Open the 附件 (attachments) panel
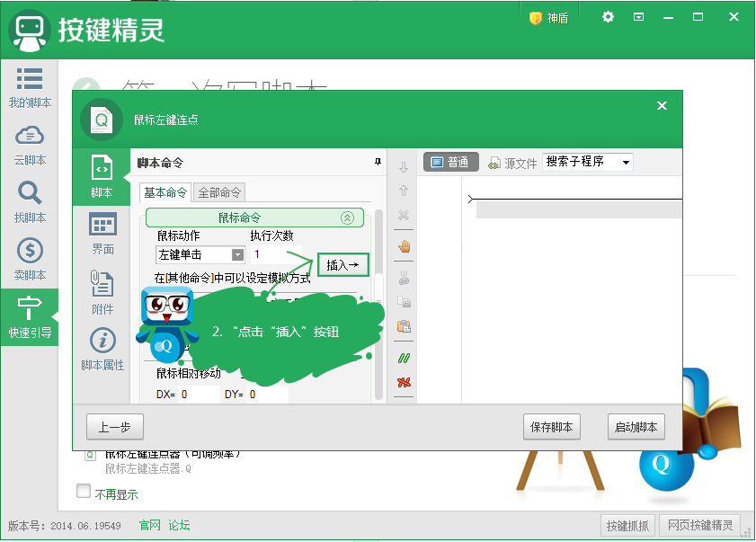Screen dimensions: 756x542 pyautogui.click(x=102, y=292)
